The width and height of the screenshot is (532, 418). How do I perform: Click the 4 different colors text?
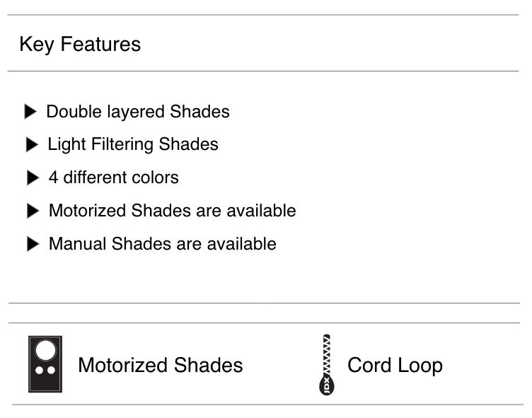click(113, 178)
